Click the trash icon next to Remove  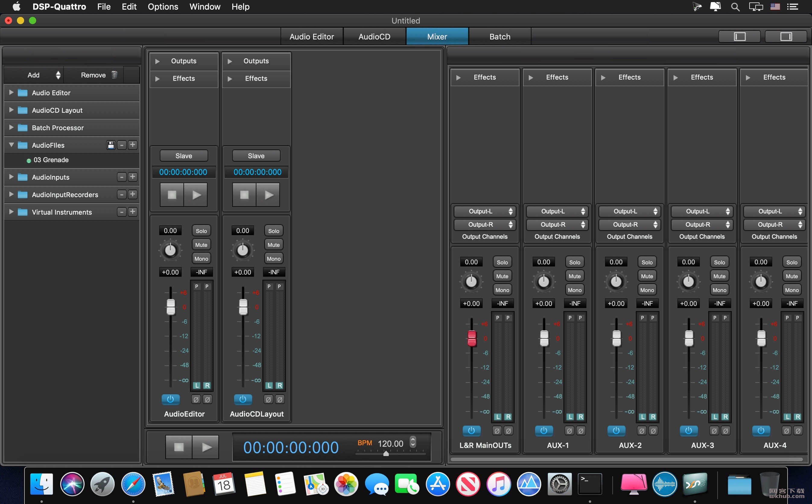[x=114, y=75]
